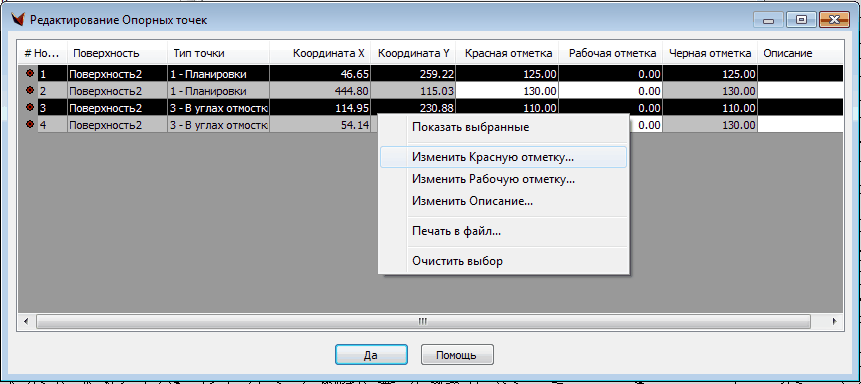Click working mark '0.00' in row 2
Screen dimensions: 861x384
coord(611,91)
